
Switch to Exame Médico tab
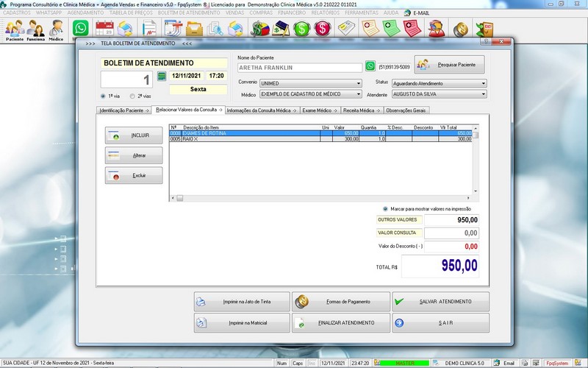point(320,110)
